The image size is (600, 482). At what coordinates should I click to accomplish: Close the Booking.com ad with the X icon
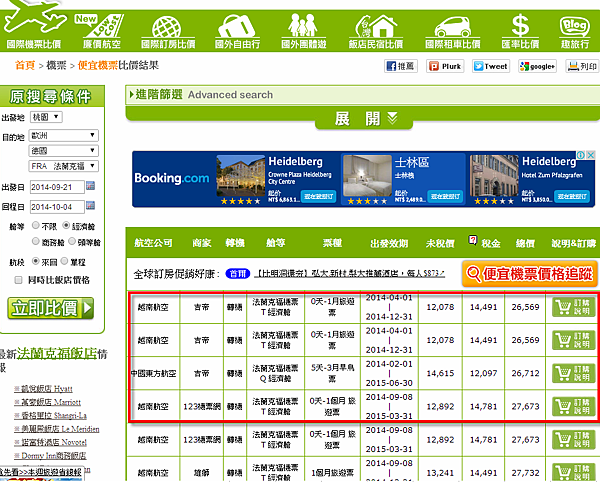click(x=590, y=155)
